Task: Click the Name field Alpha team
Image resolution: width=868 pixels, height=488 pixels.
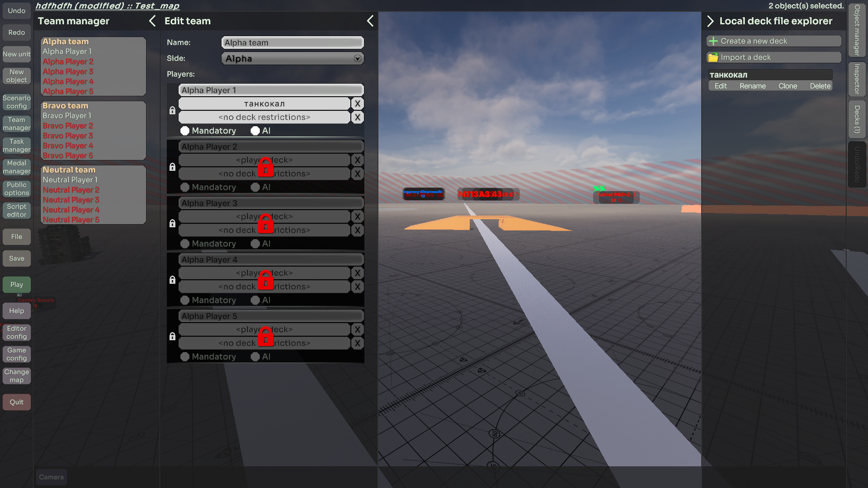Action: (292, 42)
